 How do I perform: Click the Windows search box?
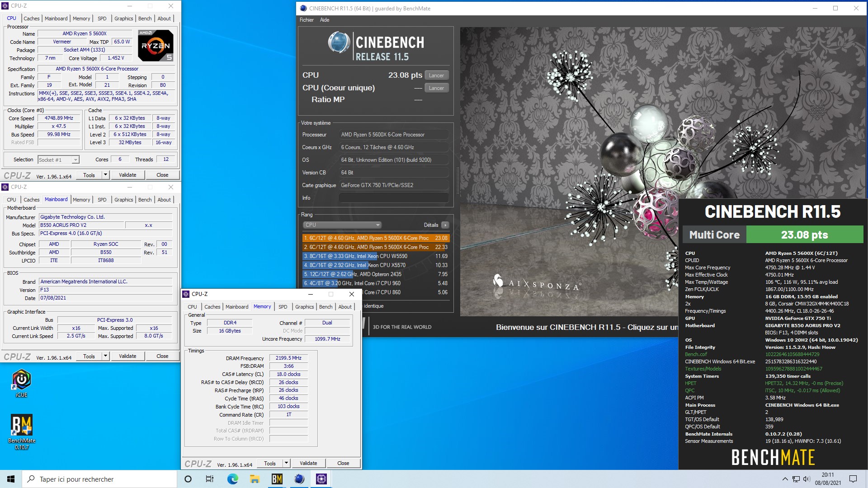pyautogui.click(x=99, y=479)
